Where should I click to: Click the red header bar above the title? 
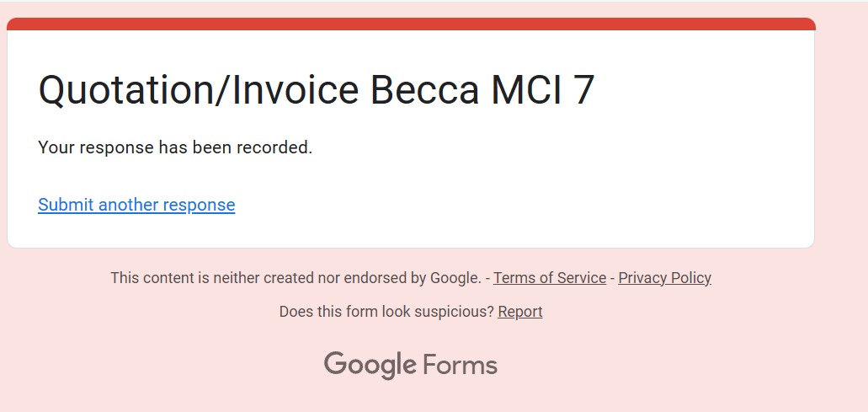click(411, 24)
